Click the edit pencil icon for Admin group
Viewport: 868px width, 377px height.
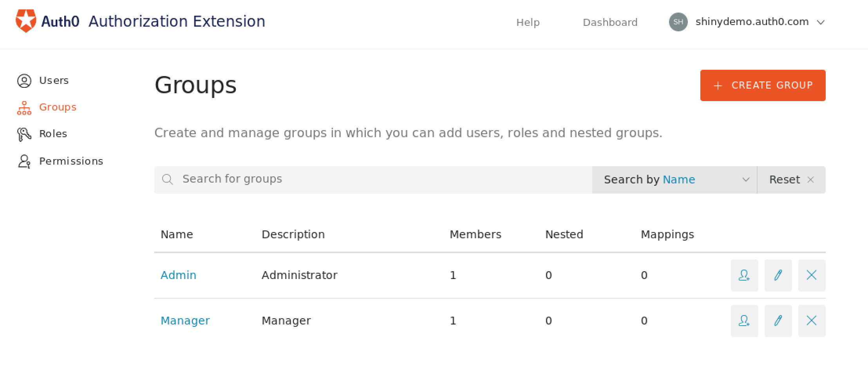click(778, 275)
